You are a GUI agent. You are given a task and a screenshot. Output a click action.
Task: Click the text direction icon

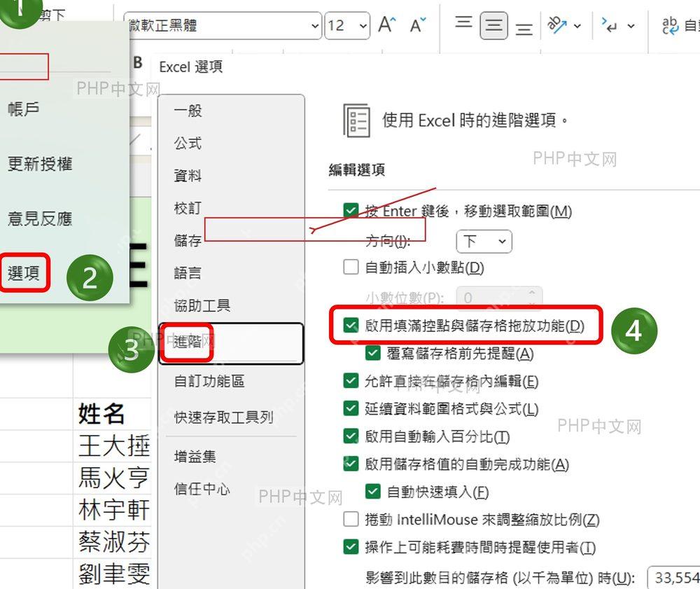coord(610,25)
